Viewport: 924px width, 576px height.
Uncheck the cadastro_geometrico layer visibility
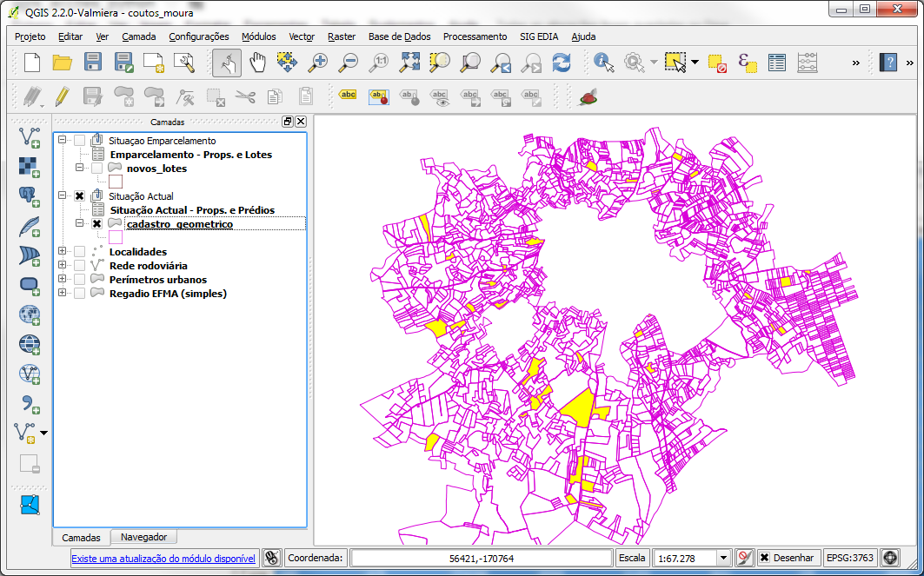pos(97,224)
